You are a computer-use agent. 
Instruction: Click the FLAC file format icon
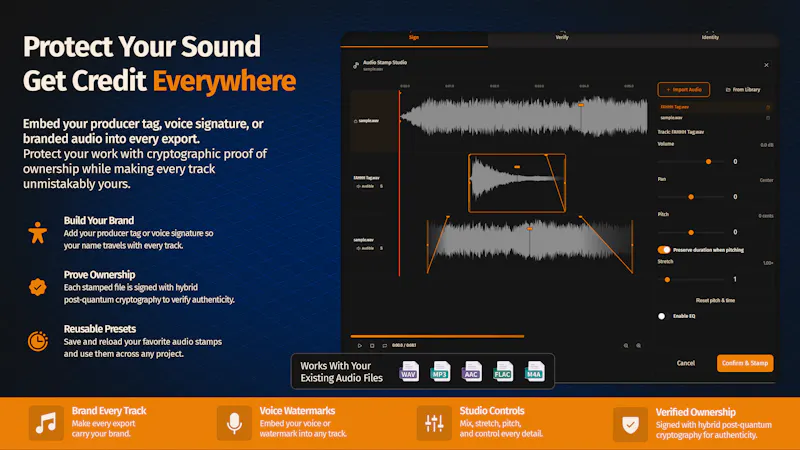click(x=503, y=371)
